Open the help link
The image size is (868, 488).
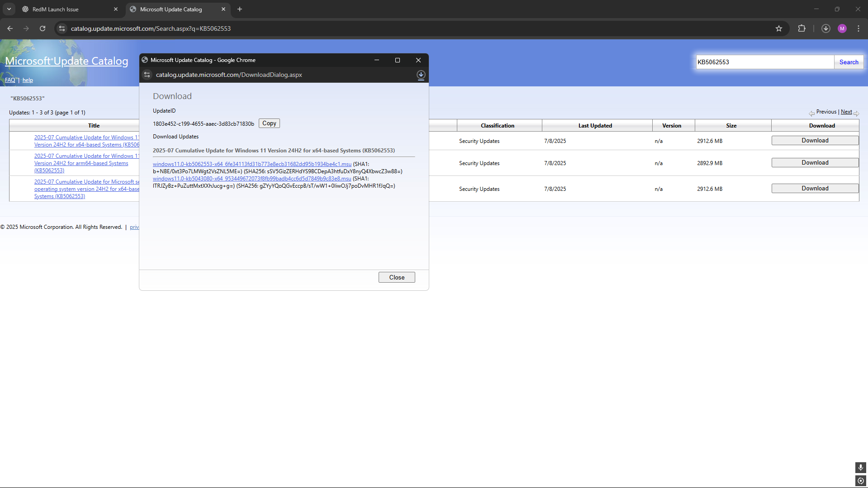(28, 80)
